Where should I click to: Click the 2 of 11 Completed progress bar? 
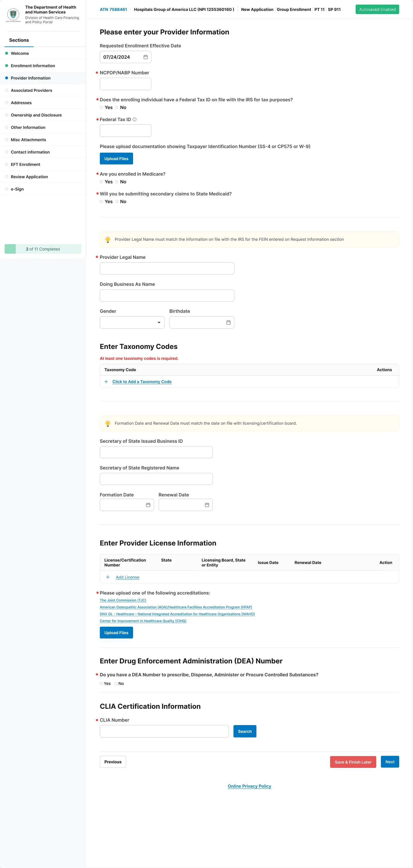click(x=43, y=249)
